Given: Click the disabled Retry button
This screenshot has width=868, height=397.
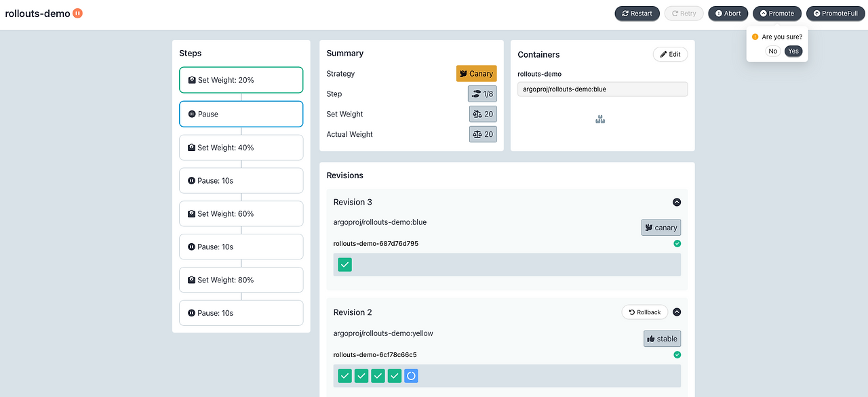Looking at the screenshot, I should coord(684,13).
